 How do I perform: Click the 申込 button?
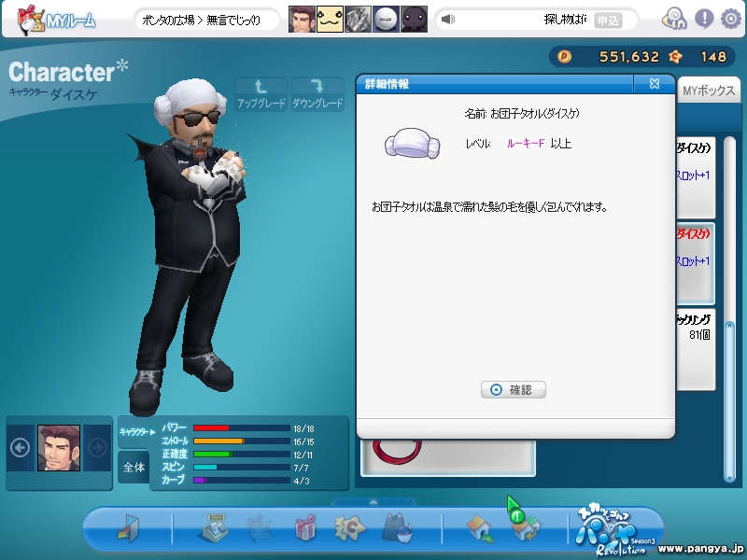[608, 20]
